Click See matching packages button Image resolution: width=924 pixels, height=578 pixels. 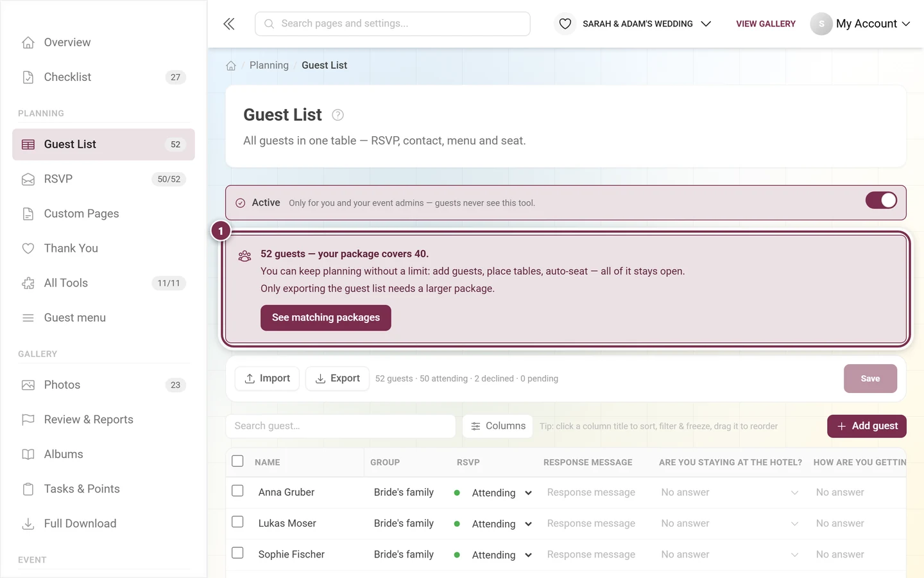[x=326, y=318]
